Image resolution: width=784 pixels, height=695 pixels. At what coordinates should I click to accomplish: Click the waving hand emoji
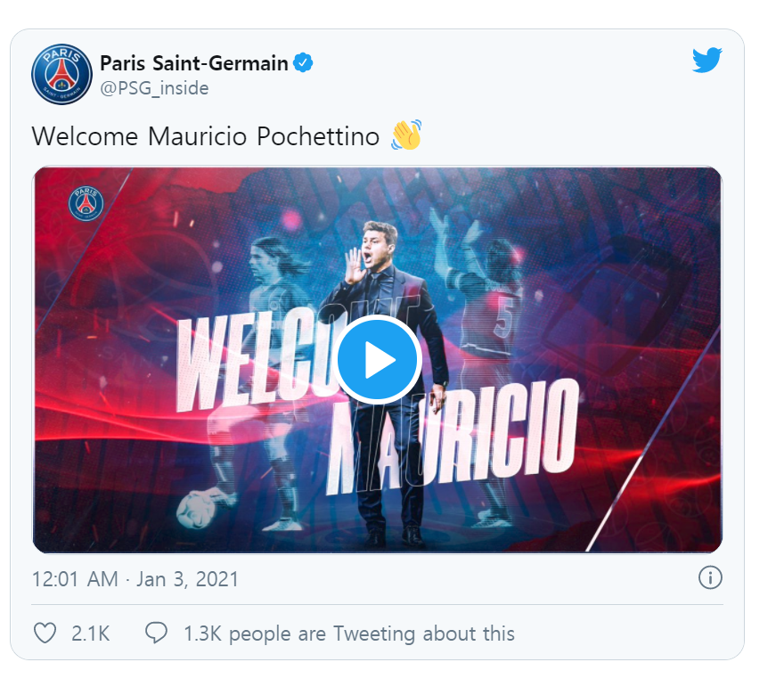(405, 135)
